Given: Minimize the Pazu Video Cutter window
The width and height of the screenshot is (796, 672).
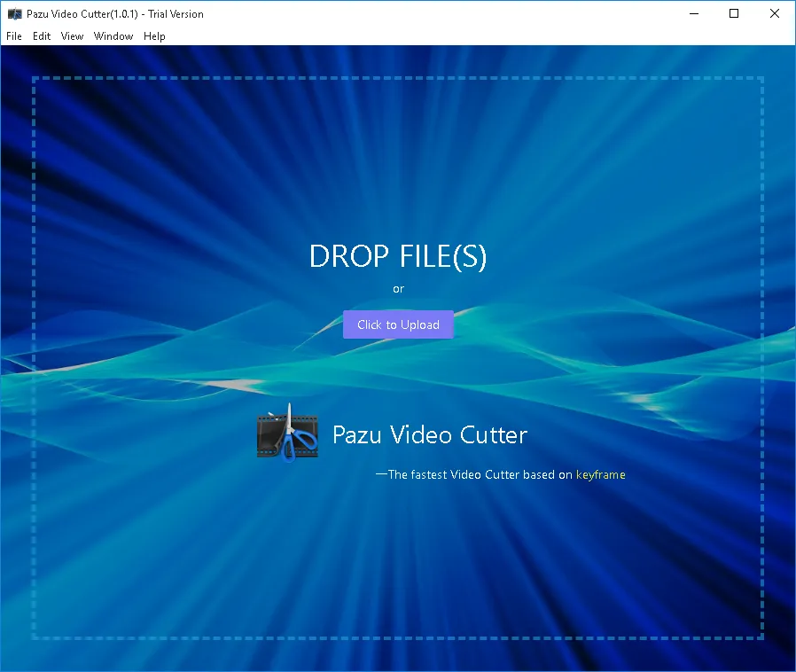Looking at the screenshot, I should pos(694,13).
